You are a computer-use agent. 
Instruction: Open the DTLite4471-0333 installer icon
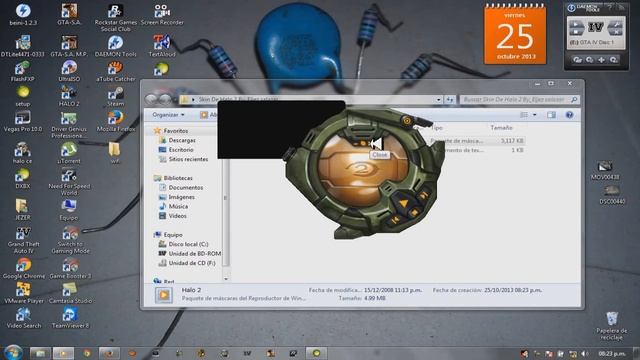coord(23,46)
